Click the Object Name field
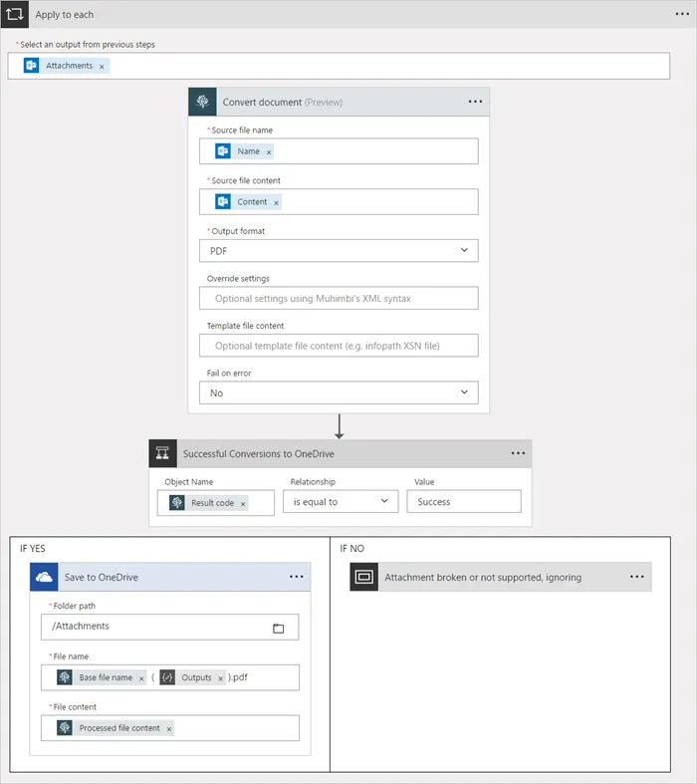697x784 pixels. (216, 502)
